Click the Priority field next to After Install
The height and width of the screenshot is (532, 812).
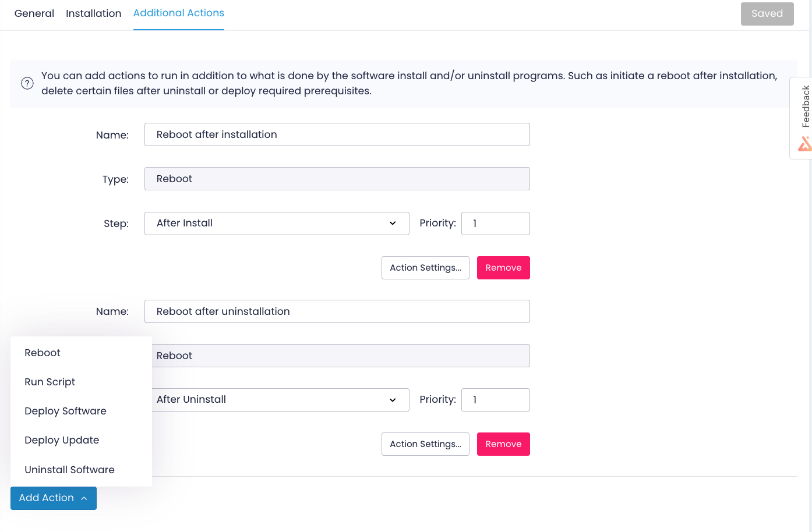(x=495, y=223)
